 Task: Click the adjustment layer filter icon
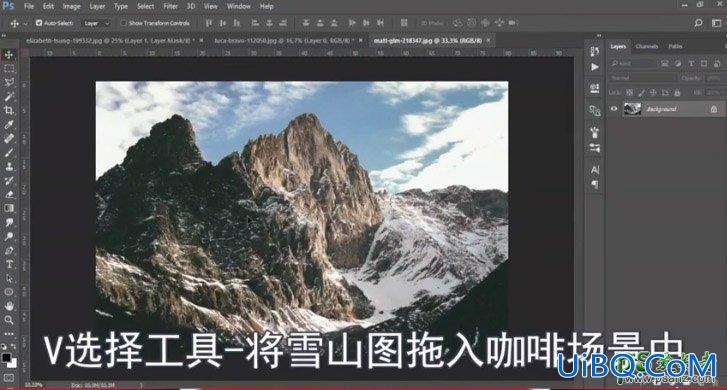(x=678, y=64)
